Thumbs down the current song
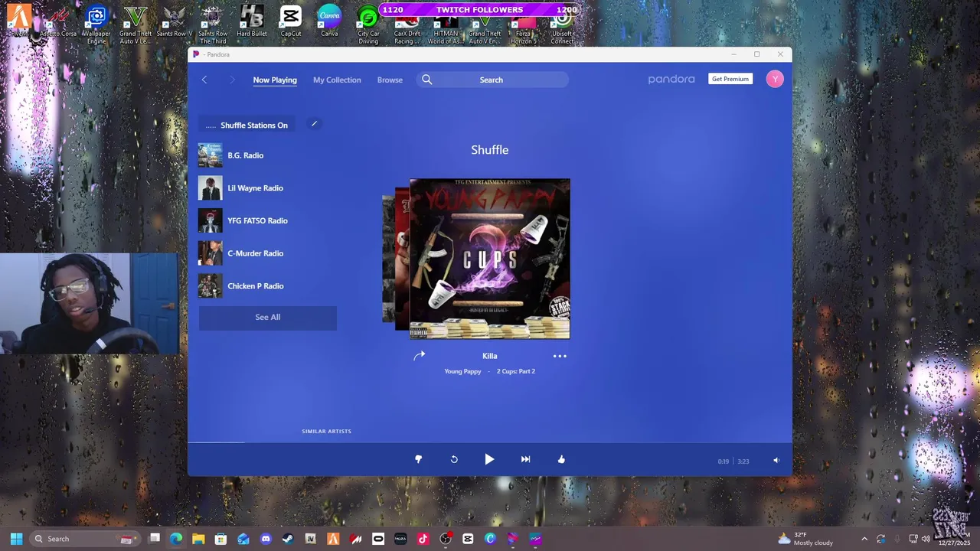 pyautogui.click(x=418, y=459)
